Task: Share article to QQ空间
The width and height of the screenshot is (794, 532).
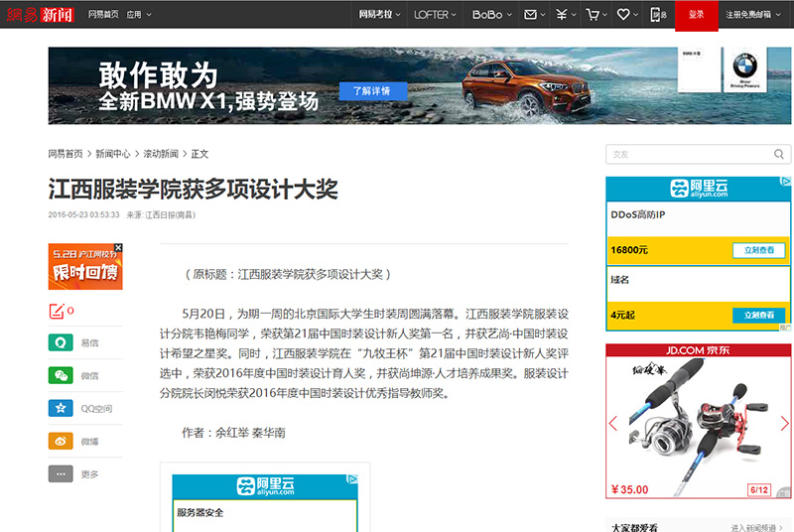Action: click(x=62, y=408)
